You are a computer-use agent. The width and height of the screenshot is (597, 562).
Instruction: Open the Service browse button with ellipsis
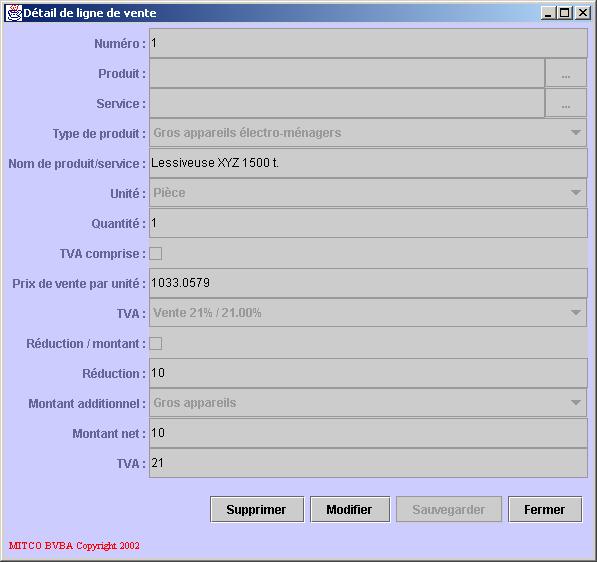tap(565, 103)
